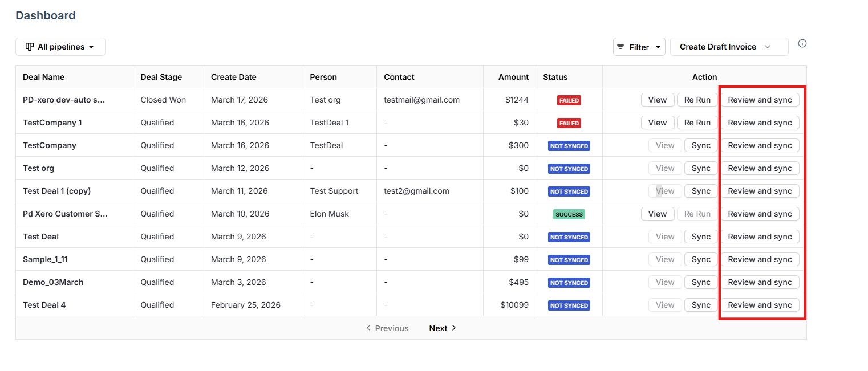Viewport: 868px width, 371px height.
Task: Click the left chevron beside Previous
Action: point(368,328)
